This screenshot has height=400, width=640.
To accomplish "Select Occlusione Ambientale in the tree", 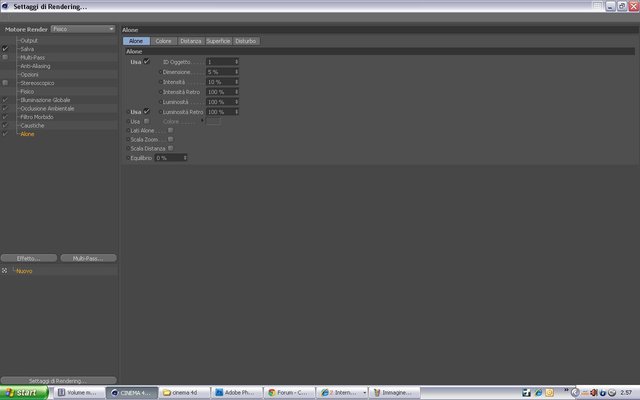I will coord(47,109).
